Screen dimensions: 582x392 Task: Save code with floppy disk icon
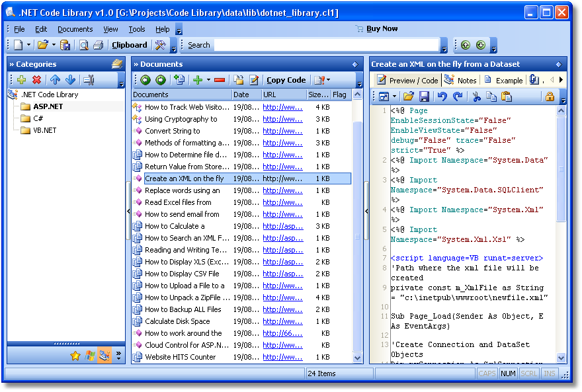coord(424,97)
